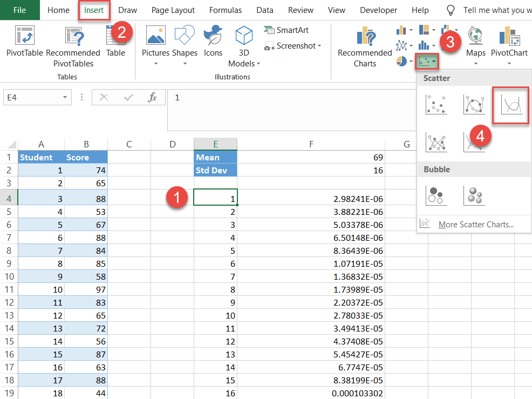Open the Developer tab
Image resolution: width=532 pixels, height=399 pixels.
378,10
